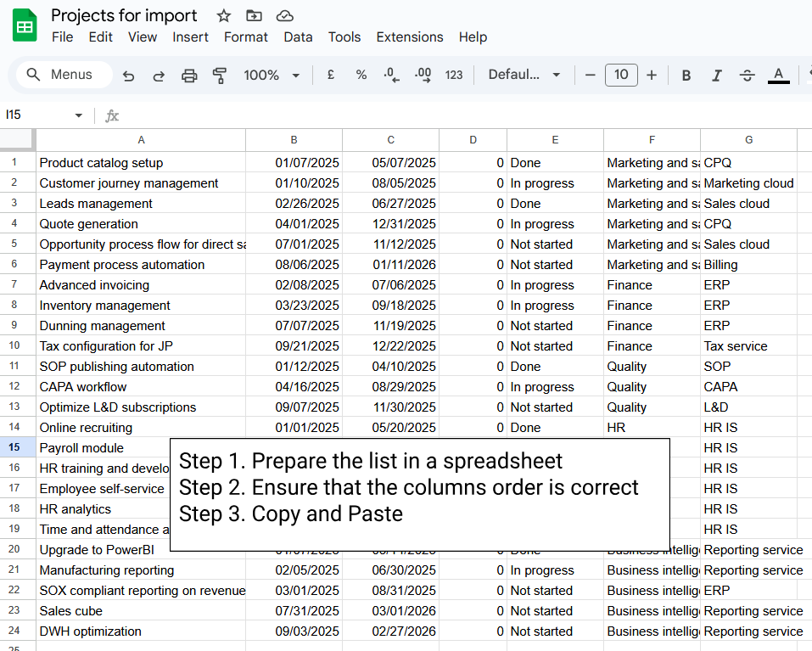Screen dimensions: 812x651
Task: Open the File menu
Action: pyautogui.click(x=62, y=37)
